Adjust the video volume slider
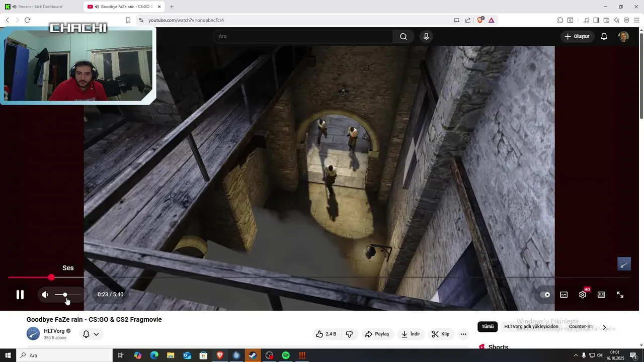Viewport: 644px width, 362px height. pos(67,295)
